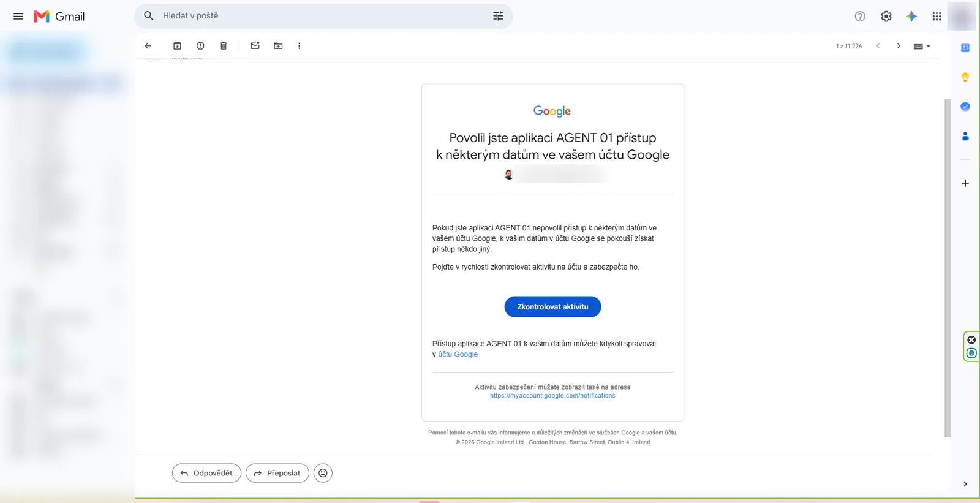
Task: Click 'Odpovědět' reply button
Action: coord(206,473)
